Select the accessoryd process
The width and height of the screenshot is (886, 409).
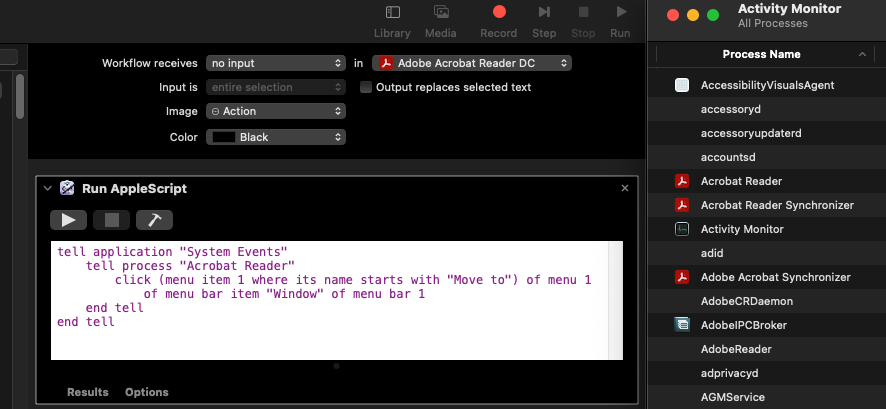[x=767, y=109]
